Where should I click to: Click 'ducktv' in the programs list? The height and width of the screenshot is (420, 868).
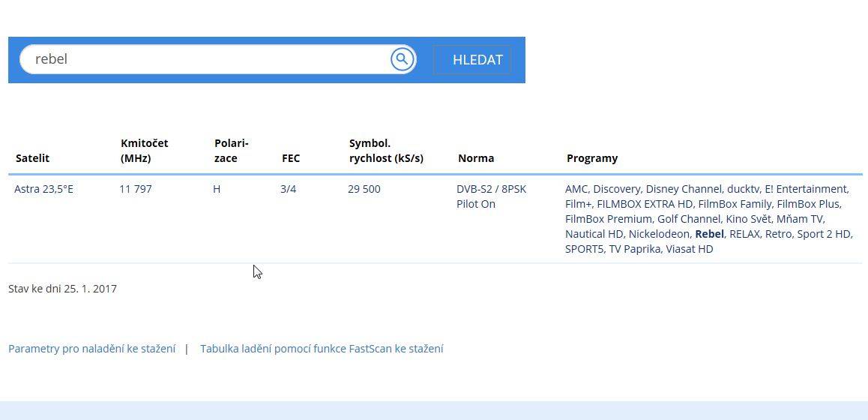click(x=744, y=189)
